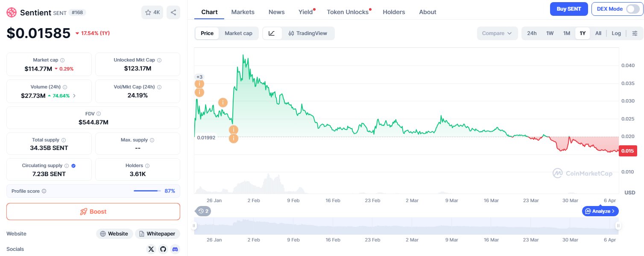Click the Buy SENT button

(x=569, y=9)
